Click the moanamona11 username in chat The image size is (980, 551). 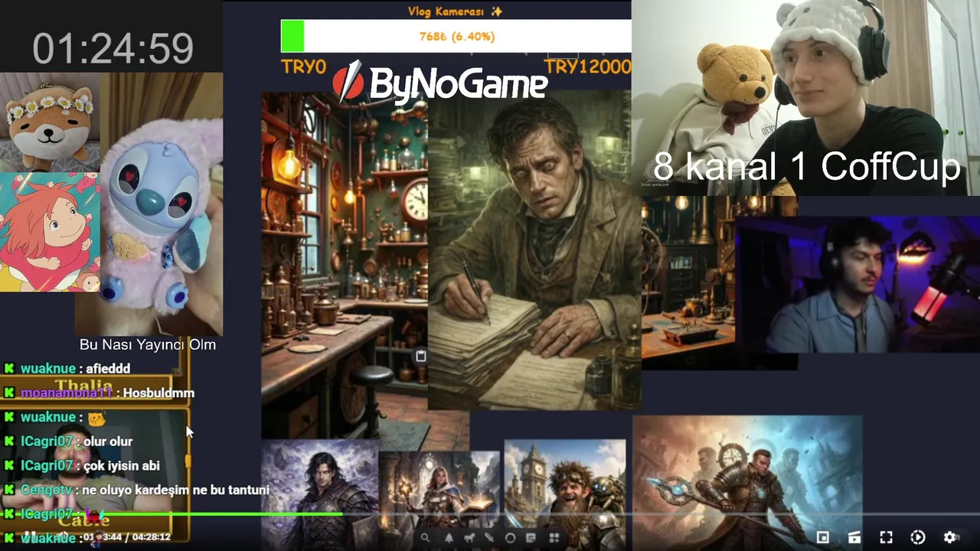pyautogui.click(x=67, y=393)
